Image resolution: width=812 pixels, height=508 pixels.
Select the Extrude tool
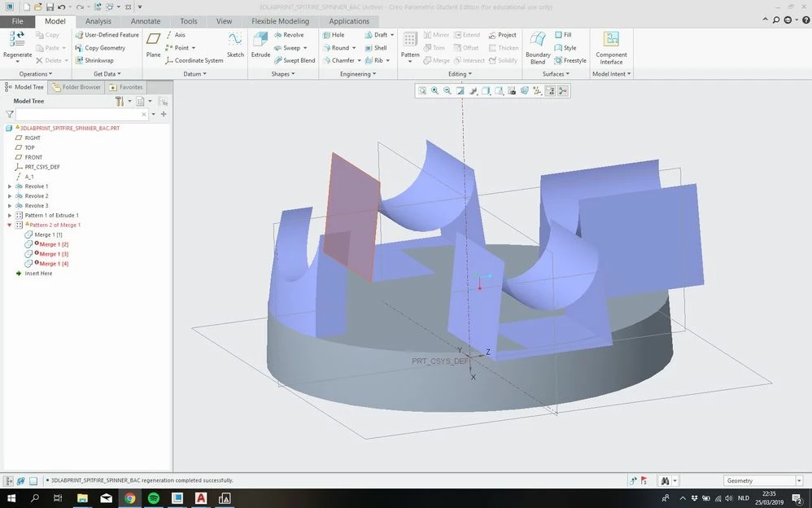pos(260,45)
